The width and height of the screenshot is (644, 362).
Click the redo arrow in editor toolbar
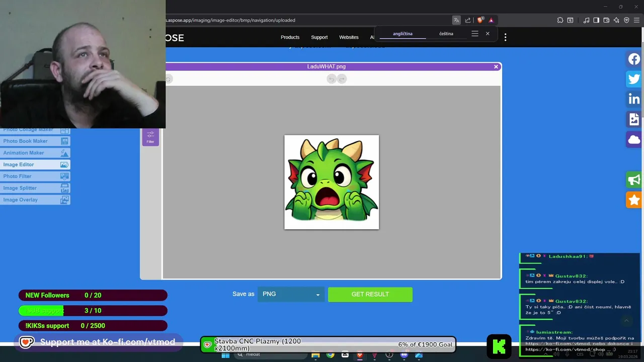(x=342, y=79)
